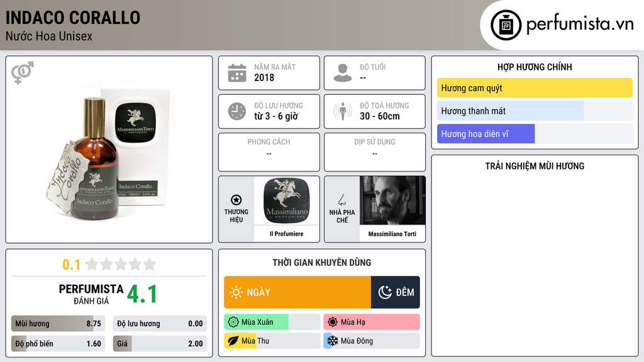Click the Mùa Hạ season bar
Image resolution: width=644 pixels, height=362 pixels.
[372, 322]
